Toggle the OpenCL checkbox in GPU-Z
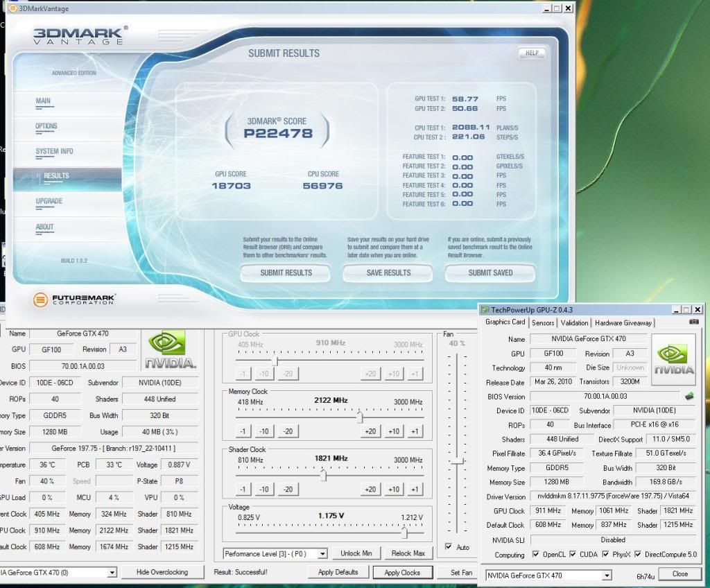Screen dimensions: 710x588 (x=536, y=554)
